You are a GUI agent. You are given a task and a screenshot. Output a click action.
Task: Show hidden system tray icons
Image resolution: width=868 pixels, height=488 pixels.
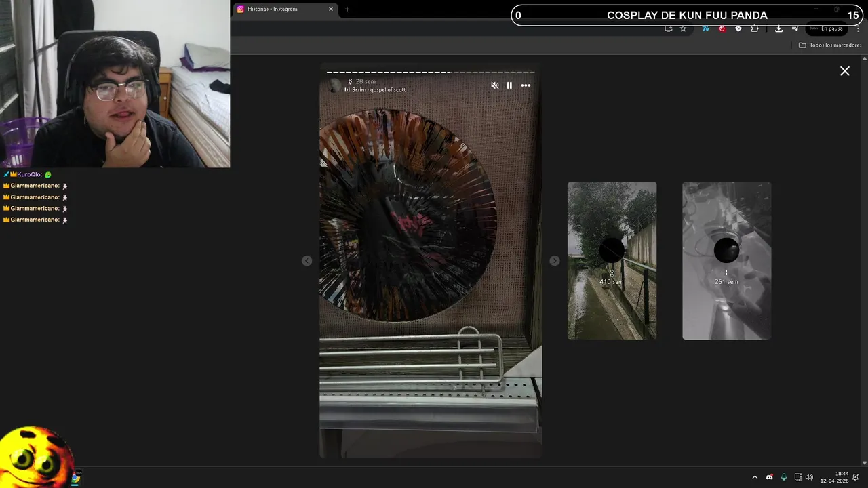(755, 477)
